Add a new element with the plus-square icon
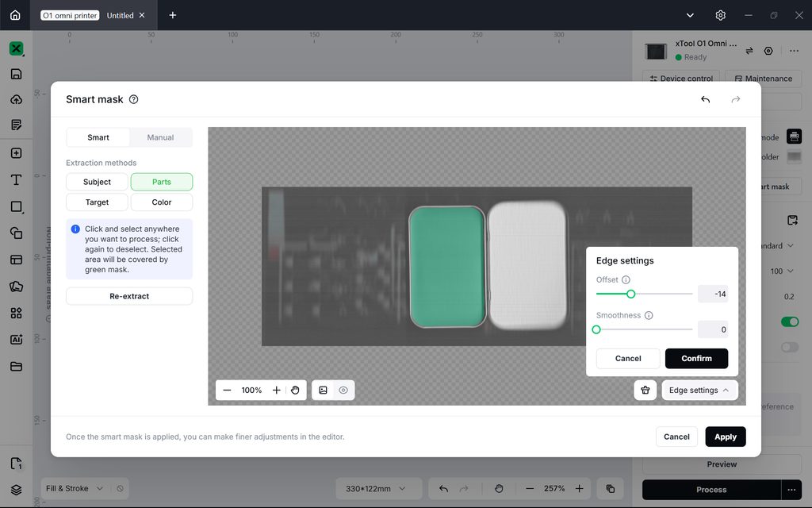 pos(16,153)
